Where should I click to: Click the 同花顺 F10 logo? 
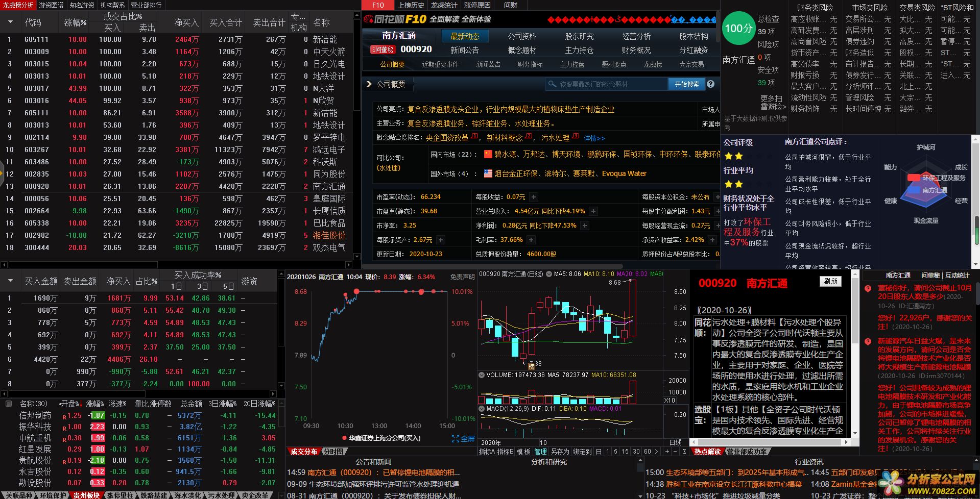(394, 19)
